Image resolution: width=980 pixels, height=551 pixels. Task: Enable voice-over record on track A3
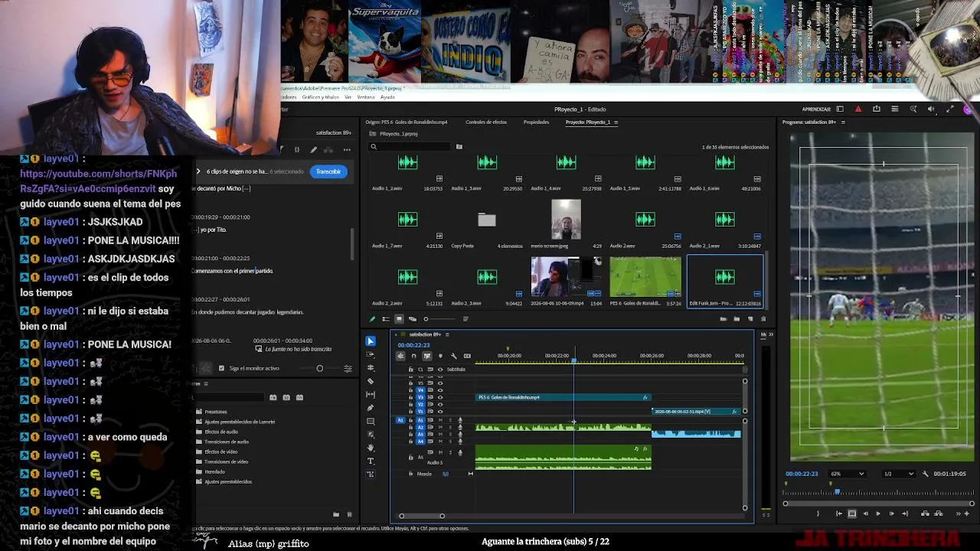(x=460, y=435)
